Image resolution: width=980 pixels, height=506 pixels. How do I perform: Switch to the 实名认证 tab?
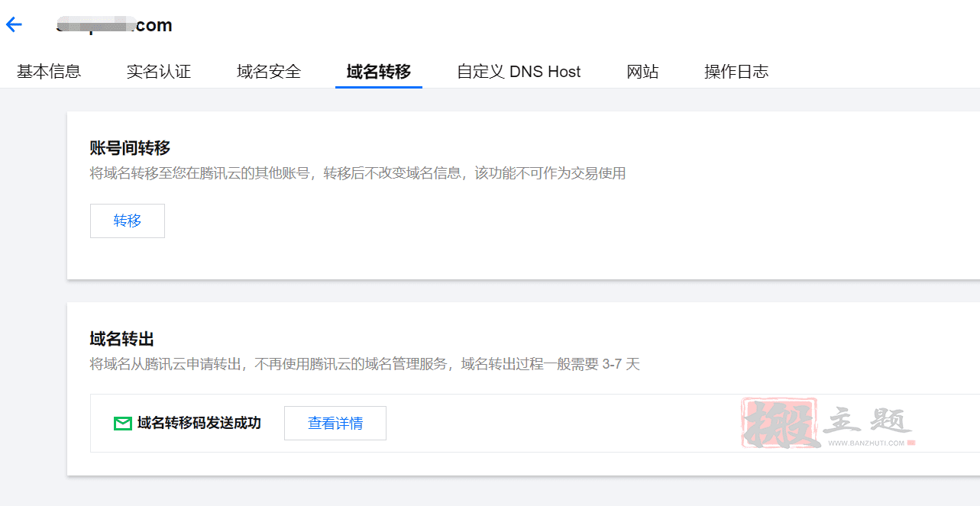[x=159, y=72]
